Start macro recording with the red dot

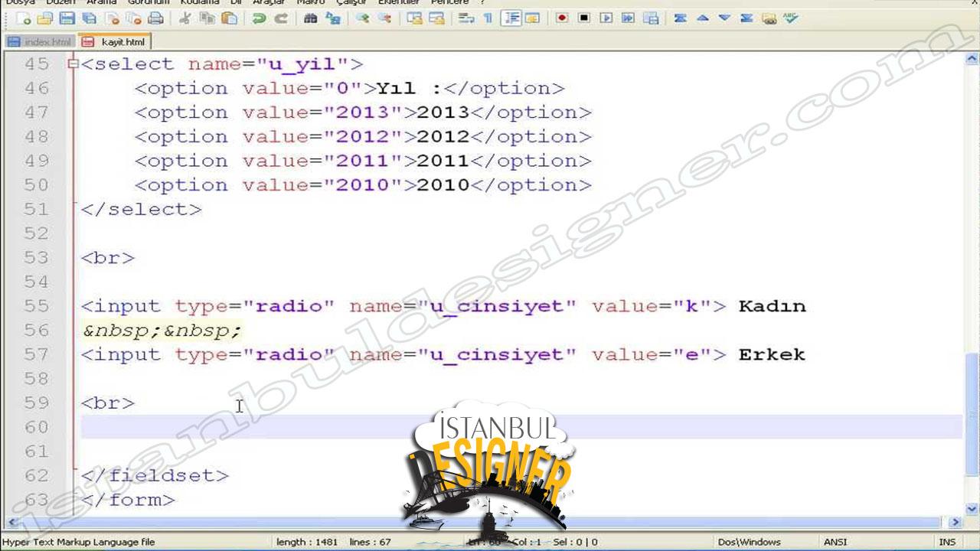[x=562, y=18]
